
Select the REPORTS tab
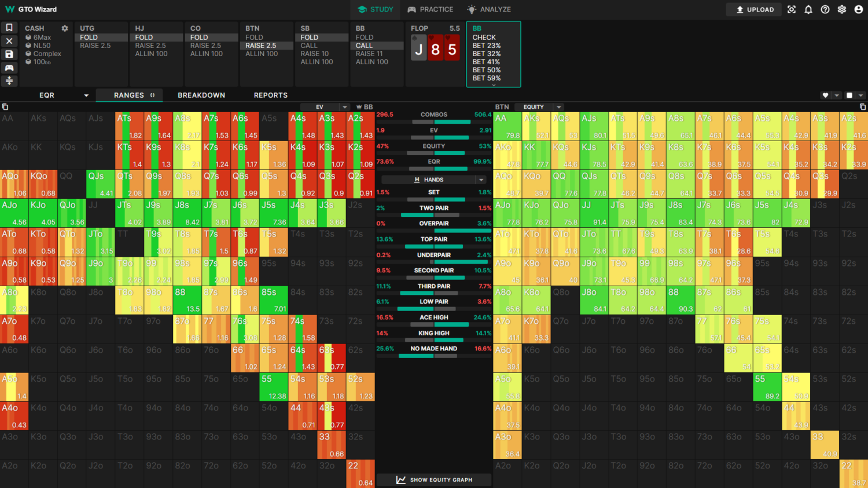pos(271,95)
